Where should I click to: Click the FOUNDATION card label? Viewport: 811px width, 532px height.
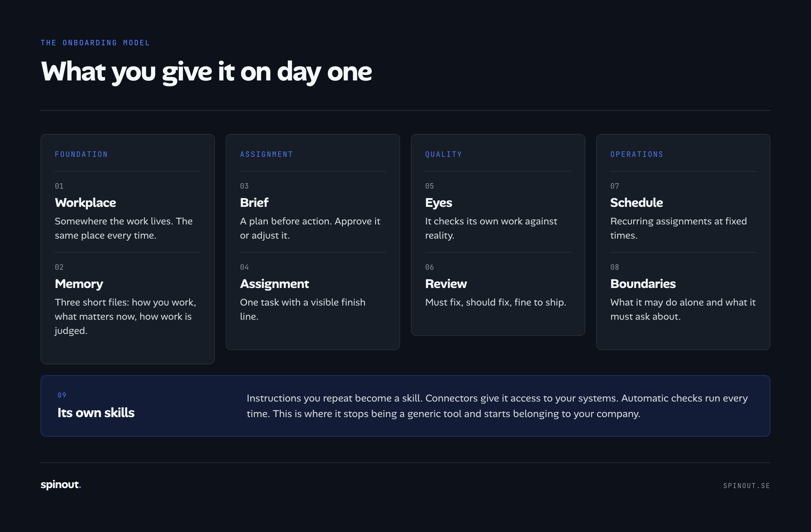pos(81,154)
